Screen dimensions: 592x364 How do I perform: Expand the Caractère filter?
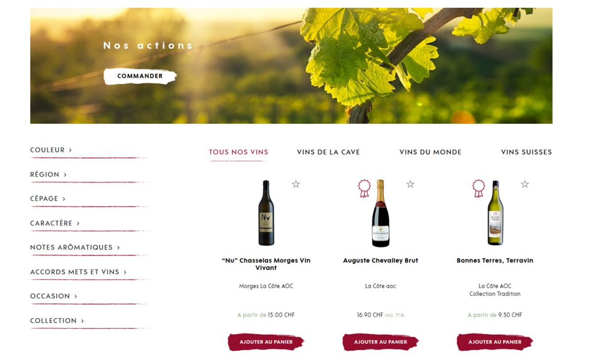pyautogui.click(x=55, y=223)
